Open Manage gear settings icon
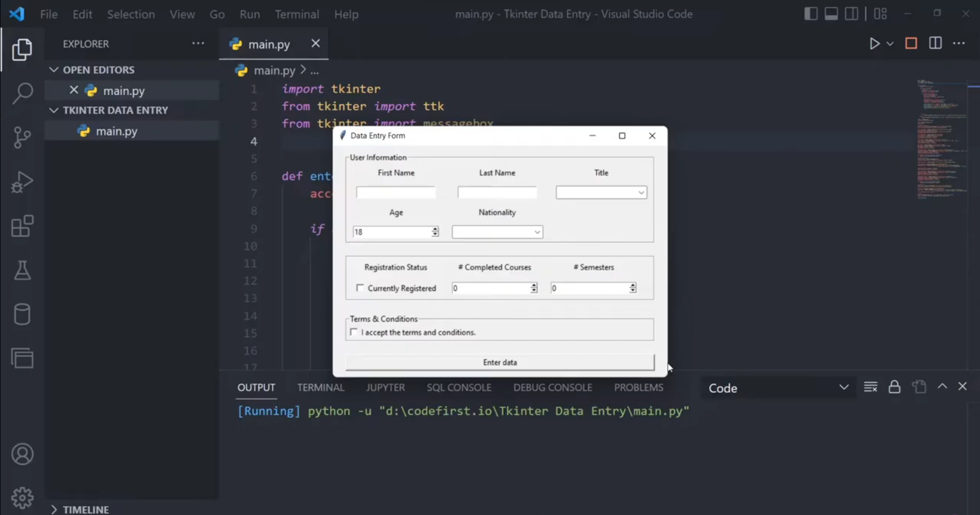The width and height of the screenshot is (980, 515). pos(22,498)
